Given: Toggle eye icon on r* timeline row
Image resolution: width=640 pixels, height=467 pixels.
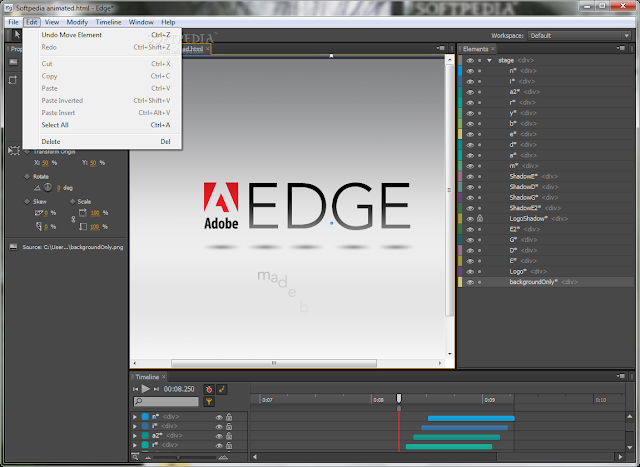Looking at the screenshot, I should tap(219, 446).
